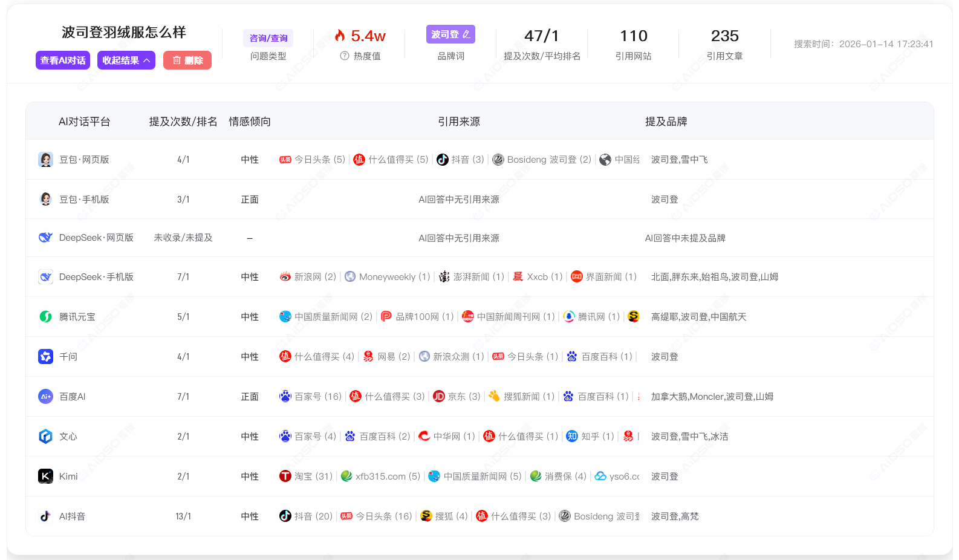Click the 腾讯元宝 green logo icon
Image resolution: width=959 pixels, height=560 pixels.
(x=45, y=317)
